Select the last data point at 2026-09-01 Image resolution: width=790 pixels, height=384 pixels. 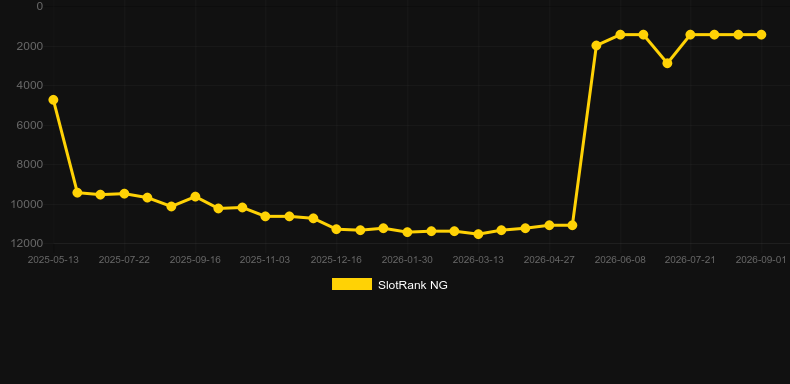[x=761, y=35]
